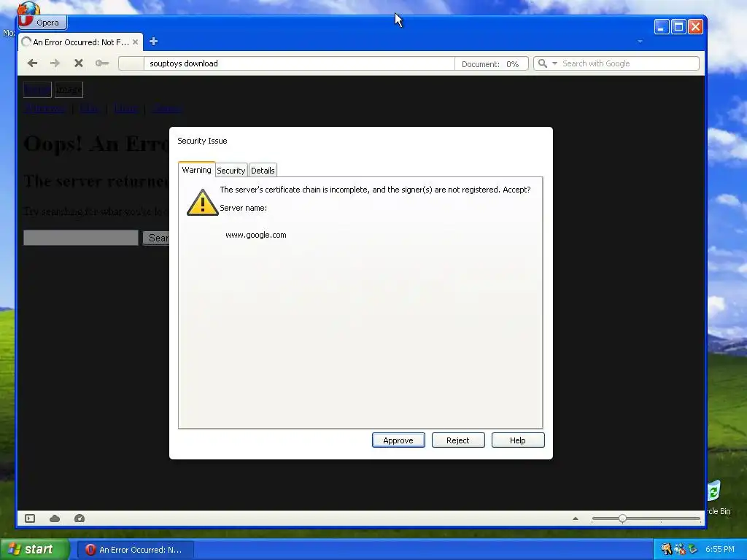Click the system tray icon with red X
Viewport: 747px width, 560px height.
click(x=680, y=549)
